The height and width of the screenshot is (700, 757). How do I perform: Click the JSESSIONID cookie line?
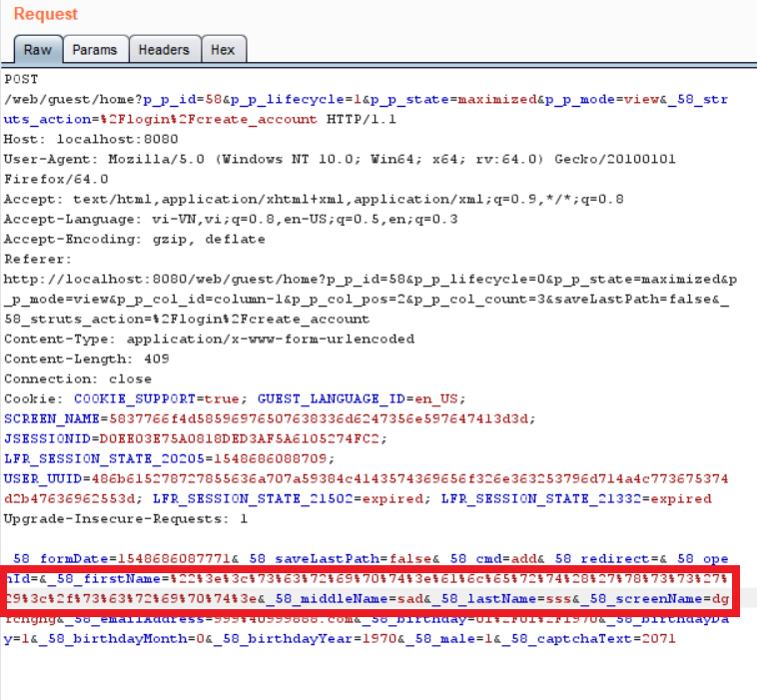click(196, 438)
